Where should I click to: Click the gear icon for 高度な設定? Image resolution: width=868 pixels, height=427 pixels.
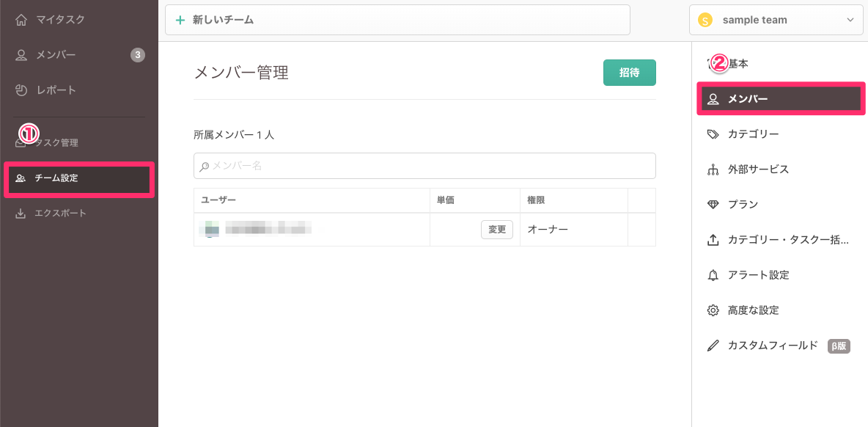[713, 310]
